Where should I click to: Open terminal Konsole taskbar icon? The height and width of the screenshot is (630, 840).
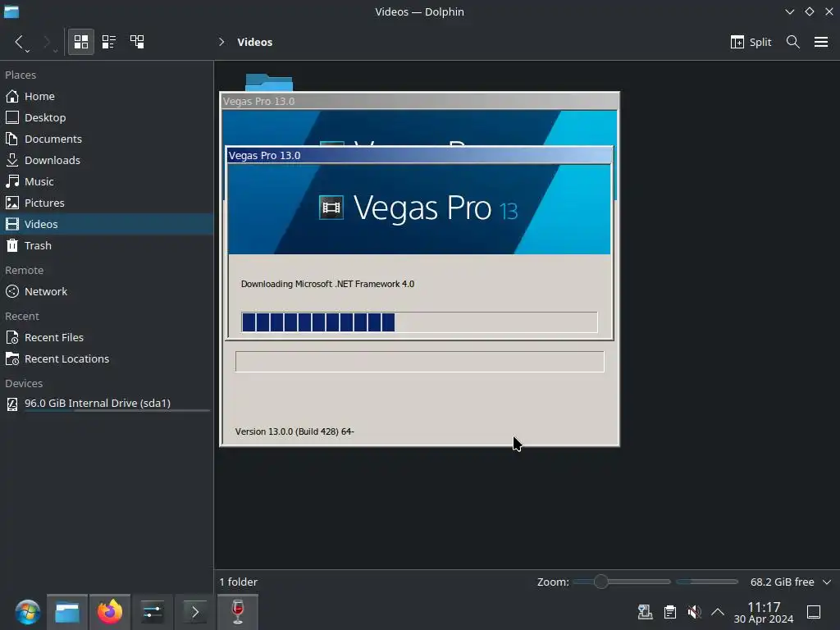195,612
